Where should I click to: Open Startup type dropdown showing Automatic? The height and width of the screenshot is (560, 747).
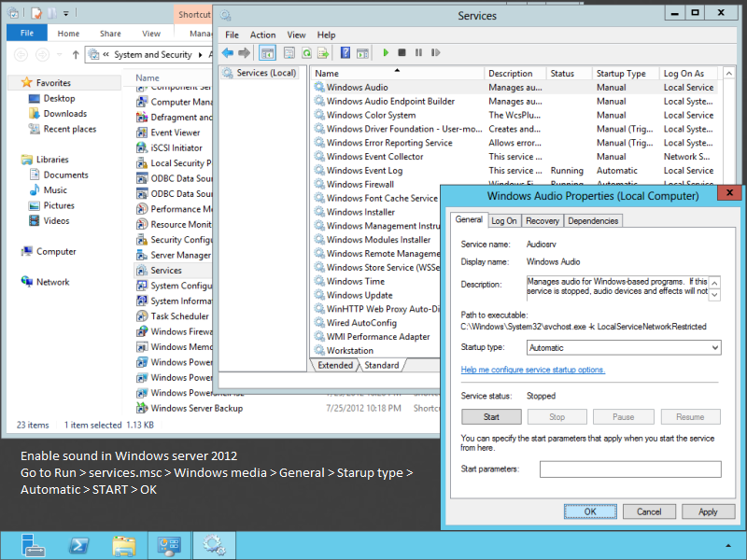pyautogui.click(x=624, y=347)
